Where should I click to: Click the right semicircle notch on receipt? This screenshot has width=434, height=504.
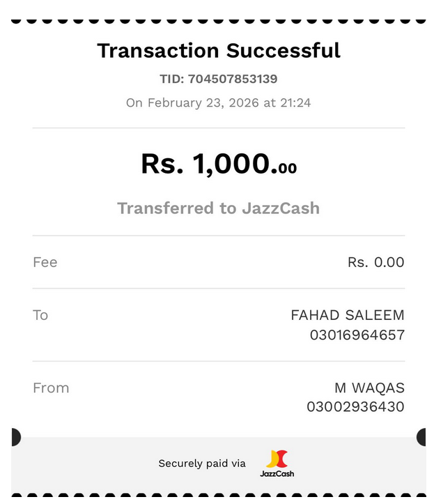coord(421,437)
